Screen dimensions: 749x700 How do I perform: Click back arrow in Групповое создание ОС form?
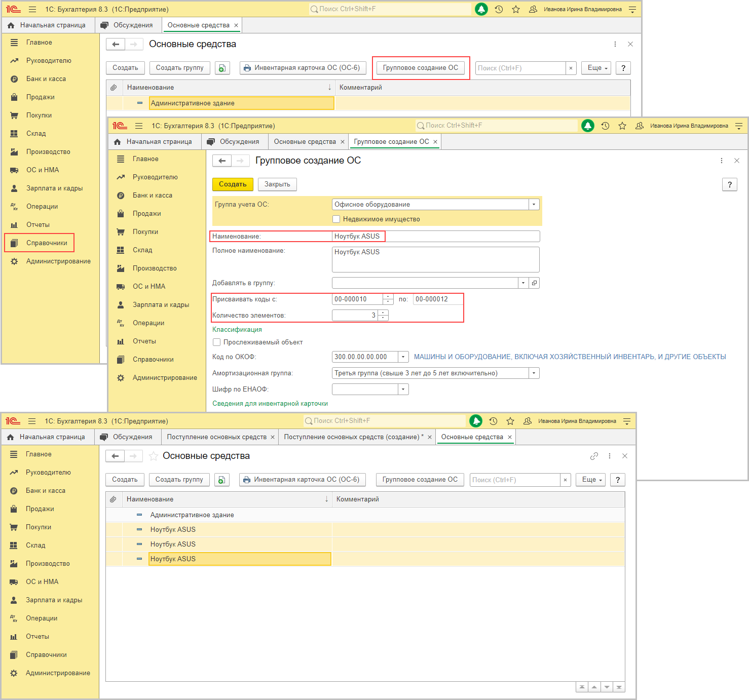click(222, 161)
